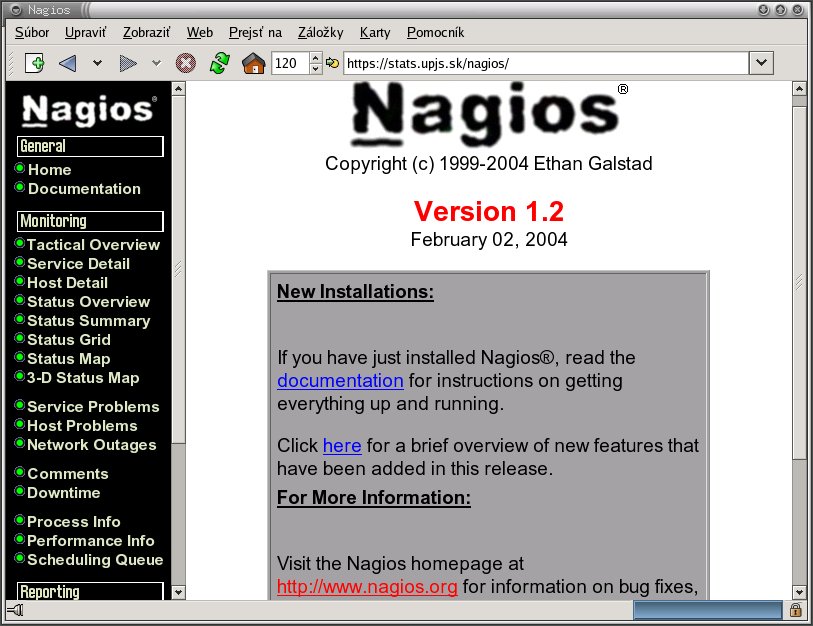Show Host Problems
813x626 pixels.
82,426
